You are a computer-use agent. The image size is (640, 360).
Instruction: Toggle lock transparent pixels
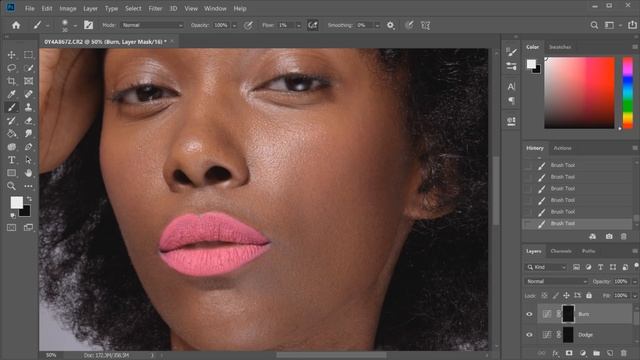coord(544,295)
